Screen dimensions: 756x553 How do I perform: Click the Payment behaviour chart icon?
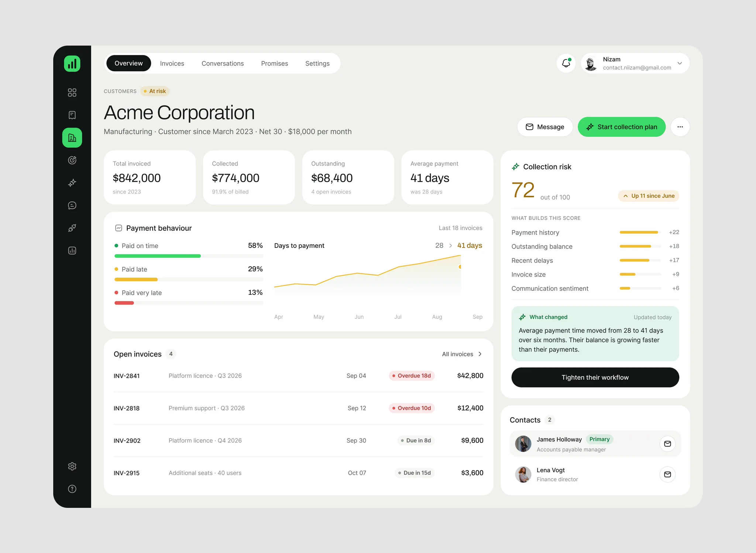(x=118, y=228)
